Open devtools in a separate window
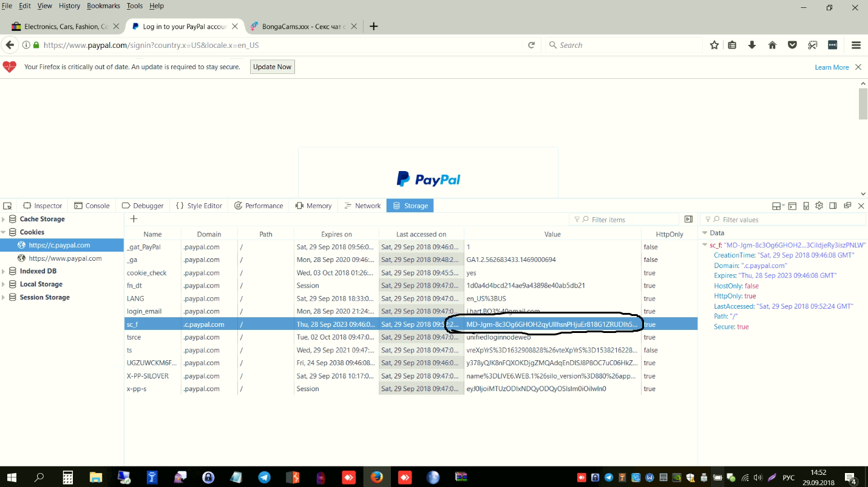868x487 pixels. [x=847, y=206]
